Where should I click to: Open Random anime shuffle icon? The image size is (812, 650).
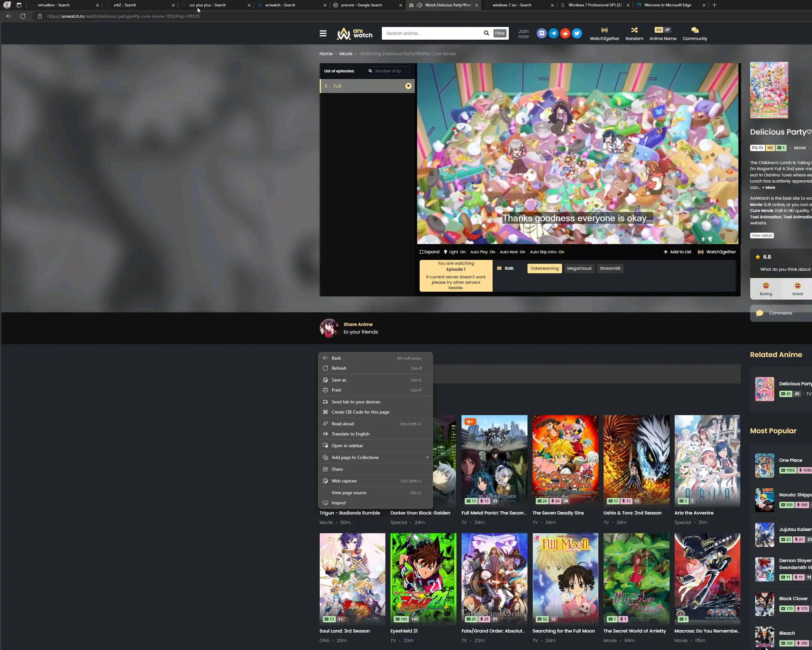pyautogui.click(x=634, y=30)
